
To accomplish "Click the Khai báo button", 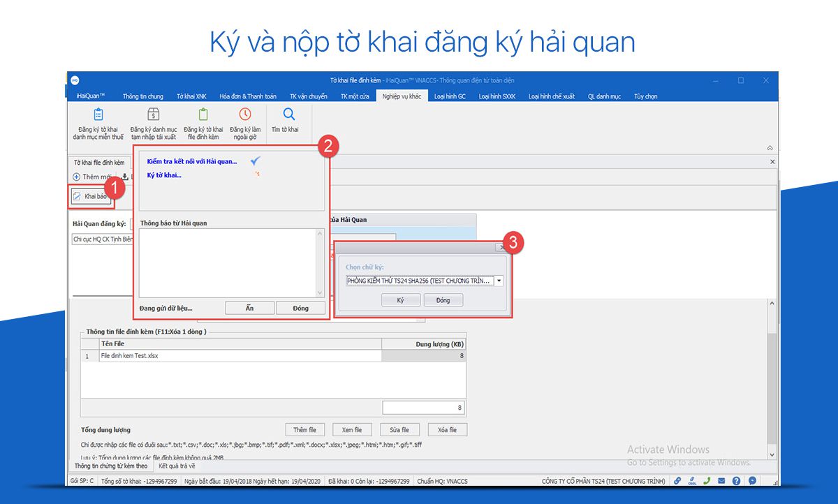I will point(91,197).
